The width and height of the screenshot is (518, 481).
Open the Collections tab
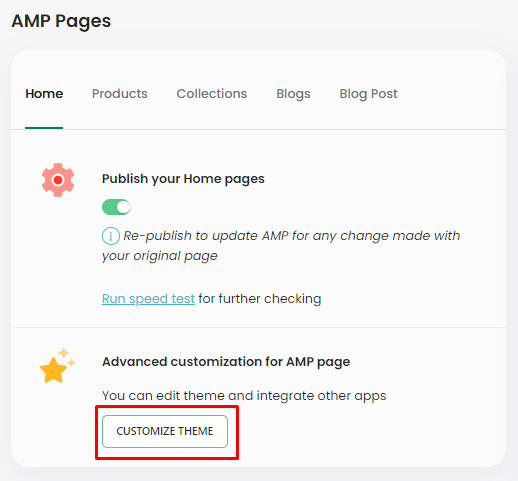tap(212, 94)
